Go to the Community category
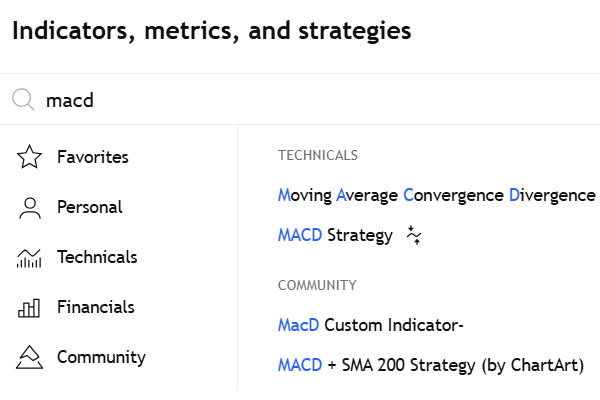Viewport: 600px width, 400px height. [x=101, y=357]
